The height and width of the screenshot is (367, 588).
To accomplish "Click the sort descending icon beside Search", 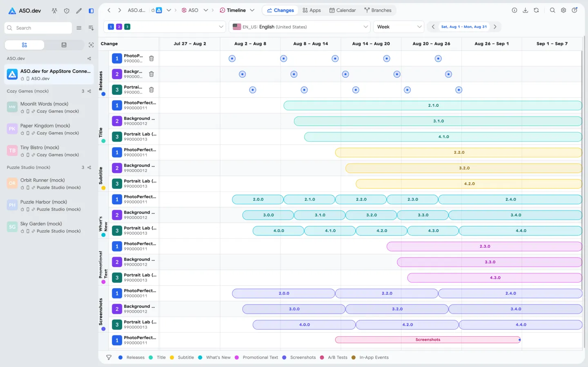I will coord(91,28).
